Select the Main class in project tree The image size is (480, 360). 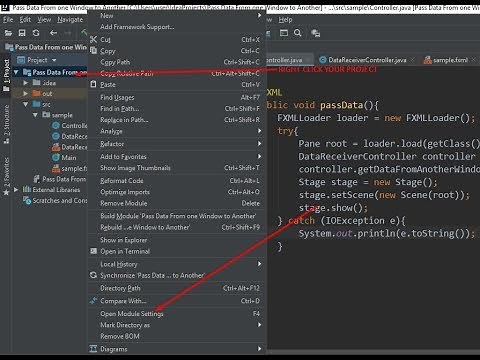tap(65, 158)
